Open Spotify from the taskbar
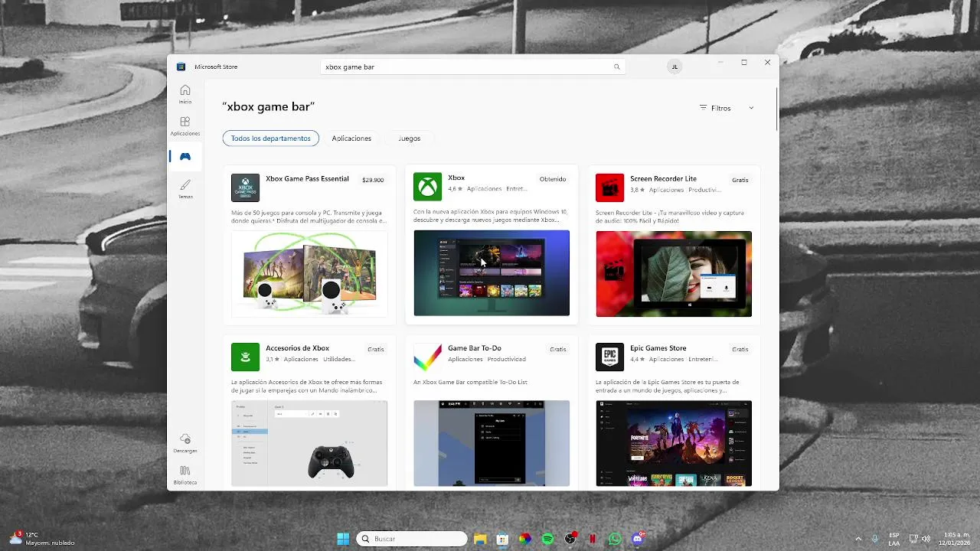This screenshot has width=980, height=551. 547,539
